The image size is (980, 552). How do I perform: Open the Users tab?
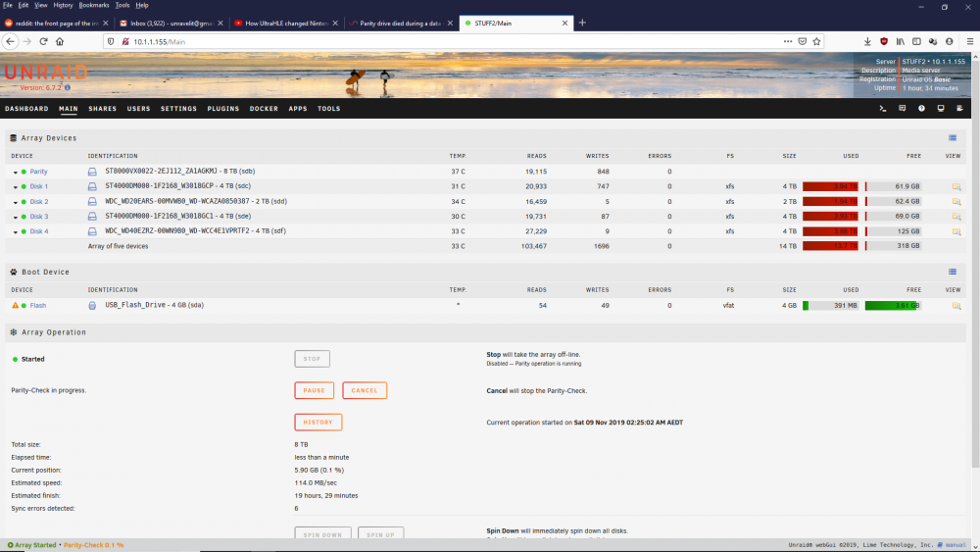pos(139,109)
